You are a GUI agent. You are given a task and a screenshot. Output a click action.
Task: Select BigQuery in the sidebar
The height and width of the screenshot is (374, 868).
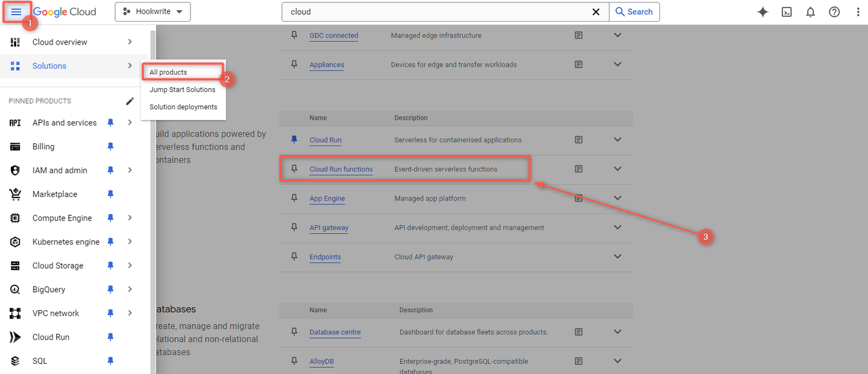pos(48,289)
